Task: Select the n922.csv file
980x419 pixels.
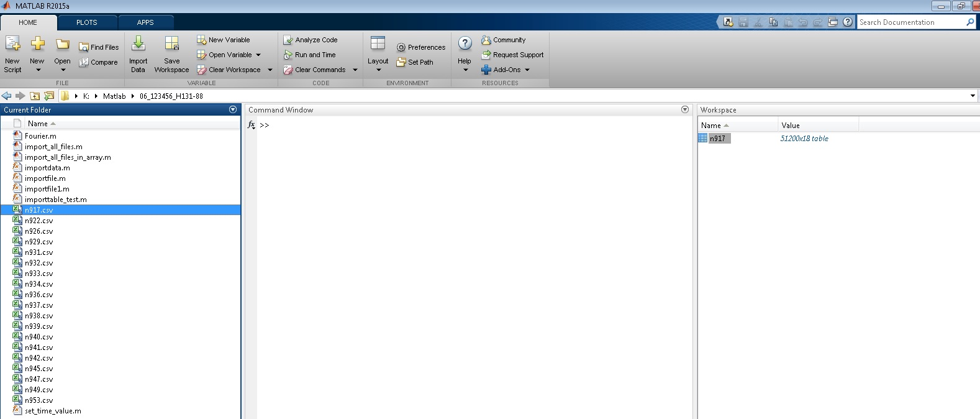Action: (39, 221)
